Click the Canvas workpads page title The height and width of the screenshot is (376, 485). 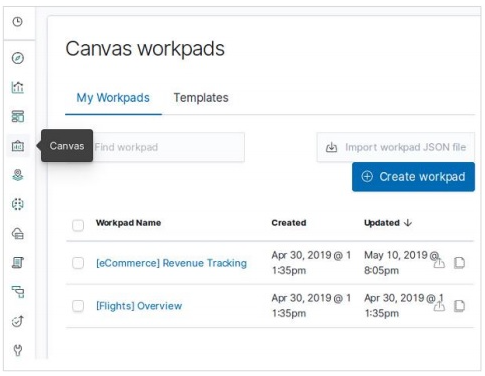pos(145,49)
